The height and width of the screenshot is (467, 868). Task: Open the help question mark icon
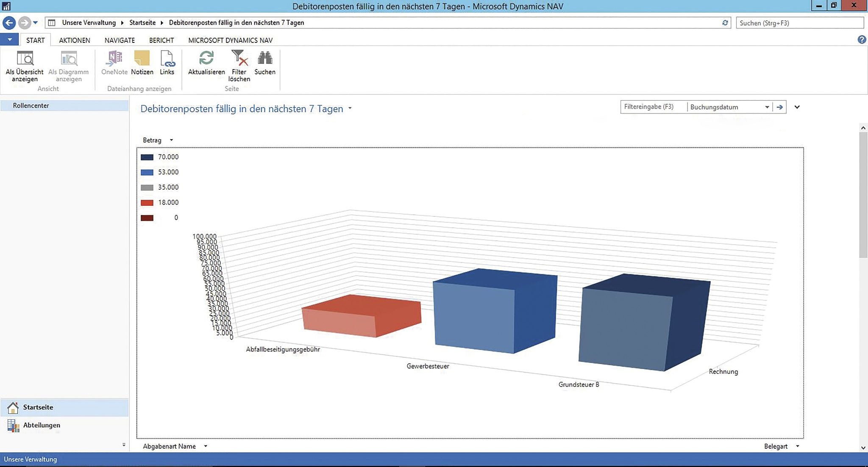tap(861, 40)
